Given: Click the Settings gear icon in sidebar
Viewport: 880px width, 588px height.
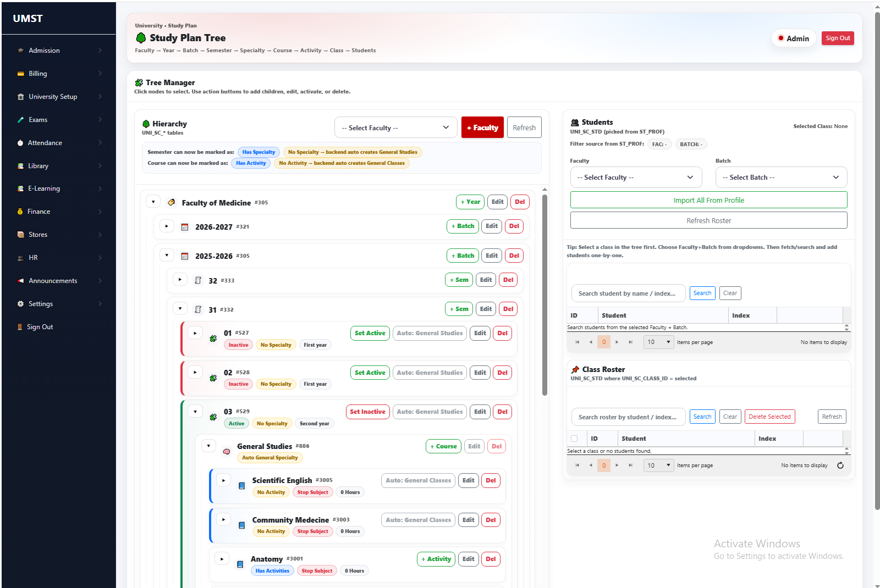Looking at the screenshot, I should [x=20, y=304].
